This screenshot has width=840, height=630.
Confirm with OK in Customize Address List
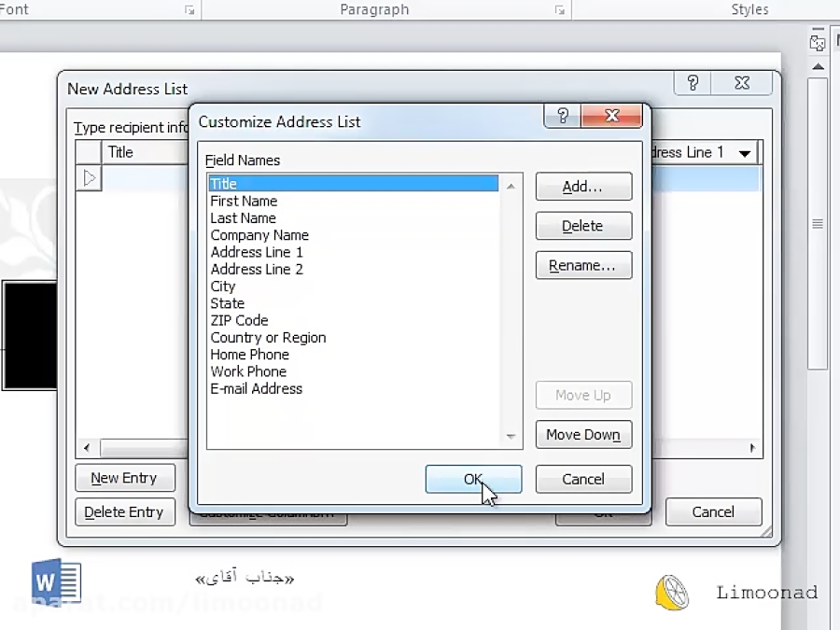pyautogui.click(x=473, y=479)
